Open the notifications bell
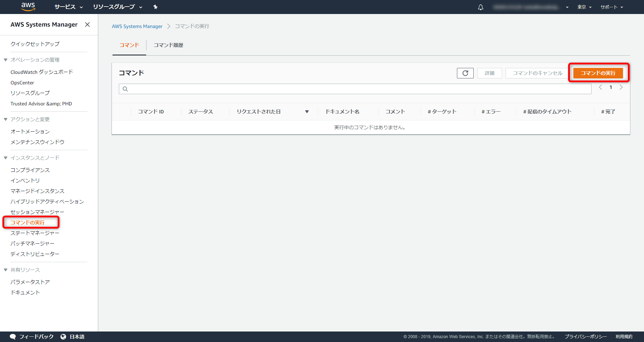This screenshot has height=342, width=644. [481, 7]
